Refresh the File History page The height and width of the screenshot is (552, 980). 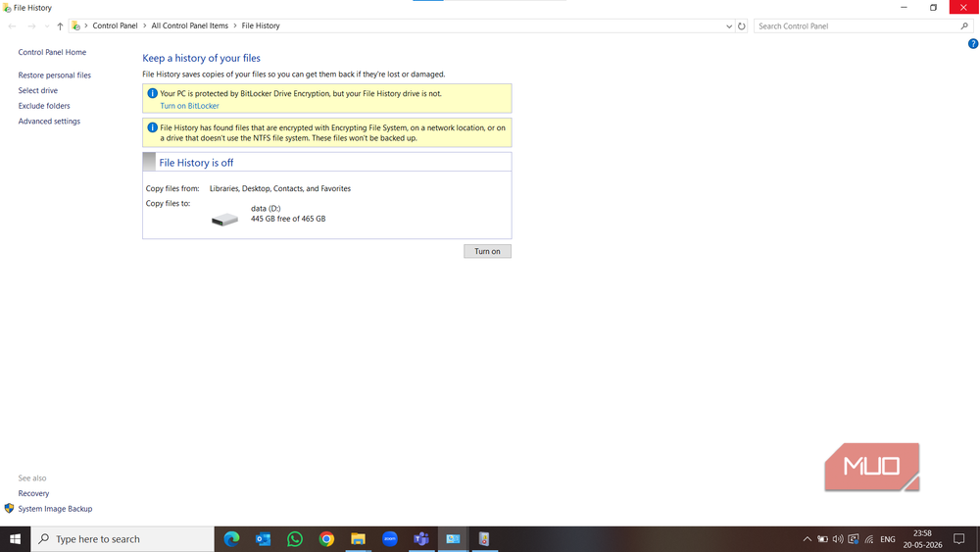click(x=741, y=26)
